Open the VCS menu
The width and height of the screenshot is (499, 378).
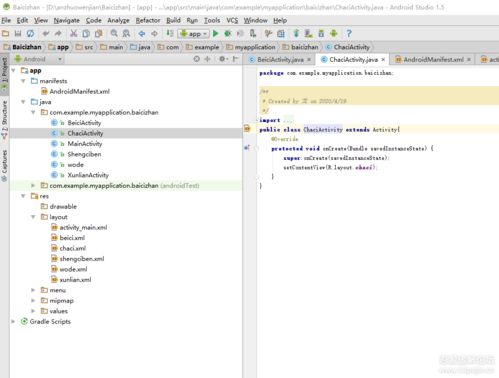[232, 20]
